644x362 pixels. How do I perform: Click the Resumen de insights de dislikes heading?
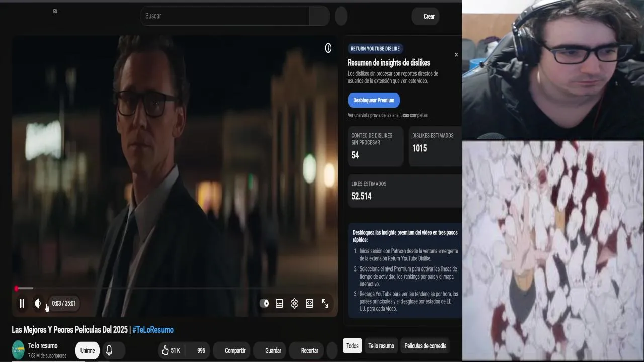point(389,63)
